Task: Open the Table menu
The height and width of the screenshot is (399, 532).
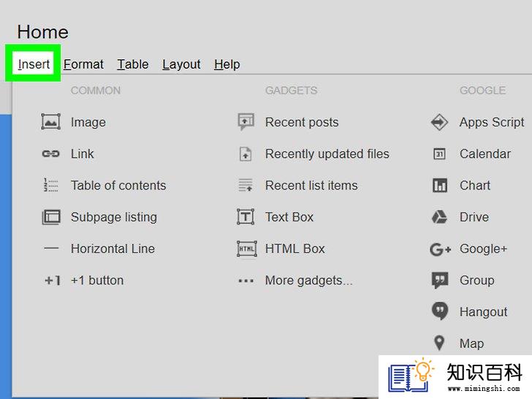Action: (133, 64)
